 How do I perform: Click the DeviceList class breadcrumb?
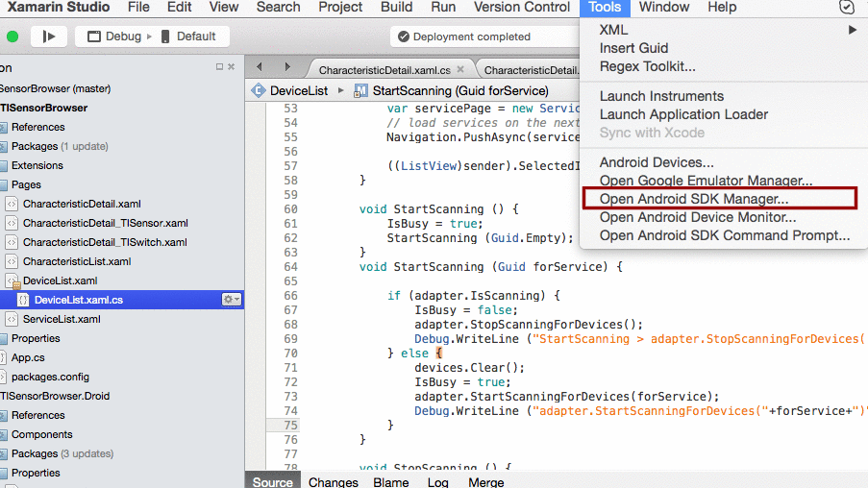pyautogui.click(x=299, y=90)
